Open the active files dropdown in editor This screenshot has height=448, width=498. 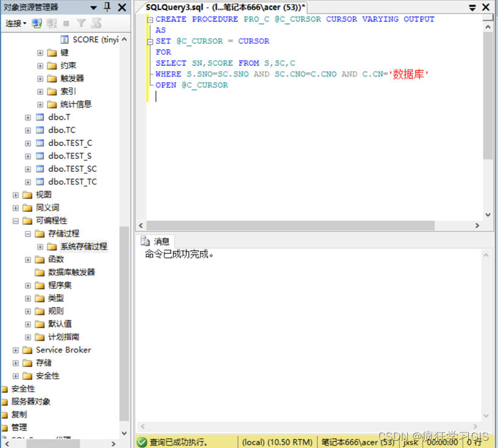pyautogui.click(x=472, y=8)
